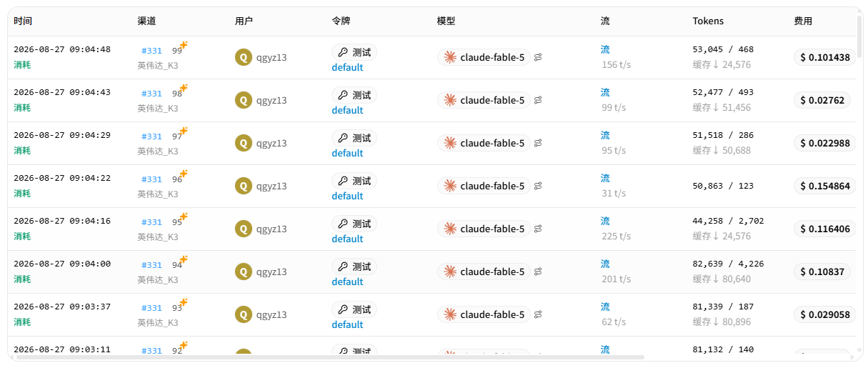Click the shuffle icon in the 09:04:16 row

pos(538,229)
